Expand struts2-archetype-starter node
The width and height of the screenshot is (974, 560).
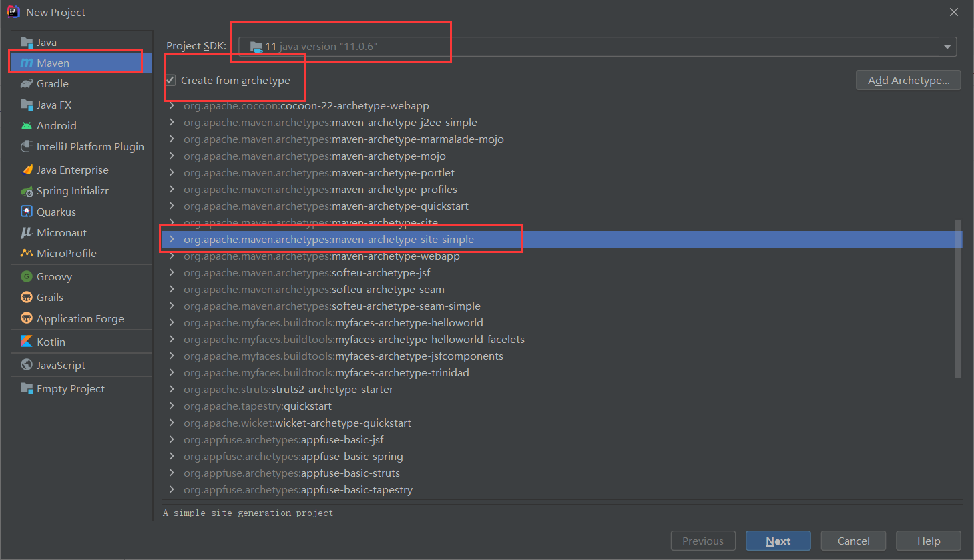pos(172,389)
